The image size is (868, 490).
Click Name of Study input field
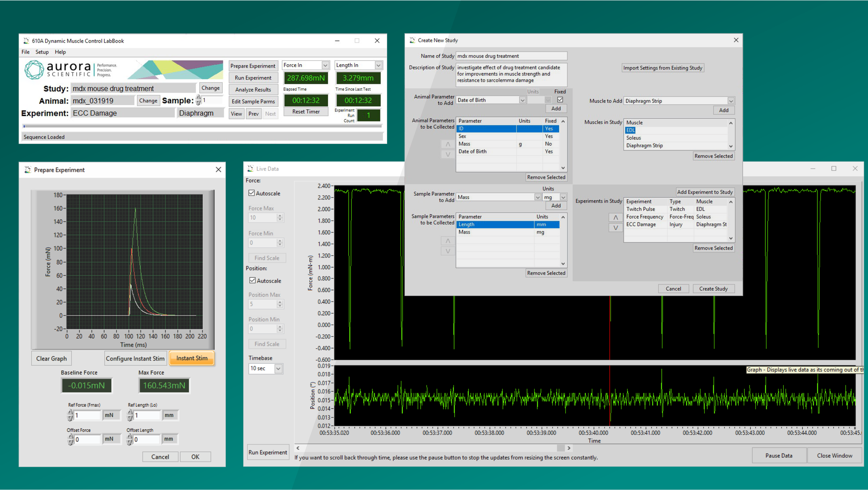(x=511, y=56)
